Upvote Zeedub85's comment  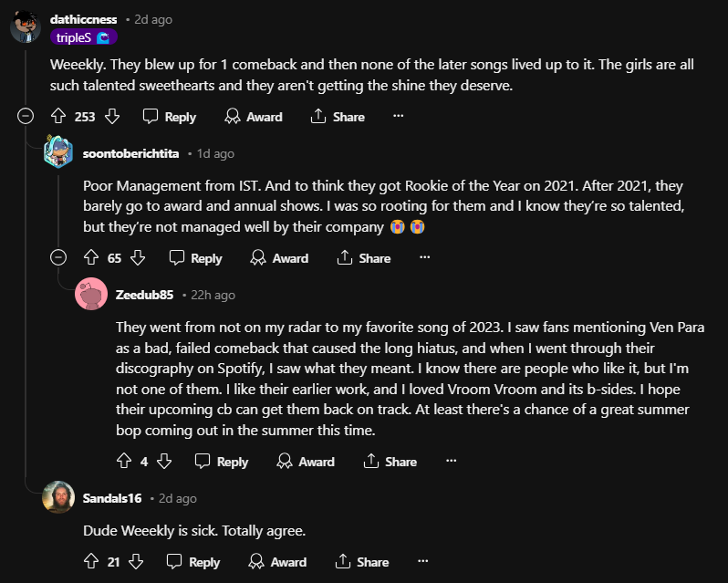click(124, 462)
